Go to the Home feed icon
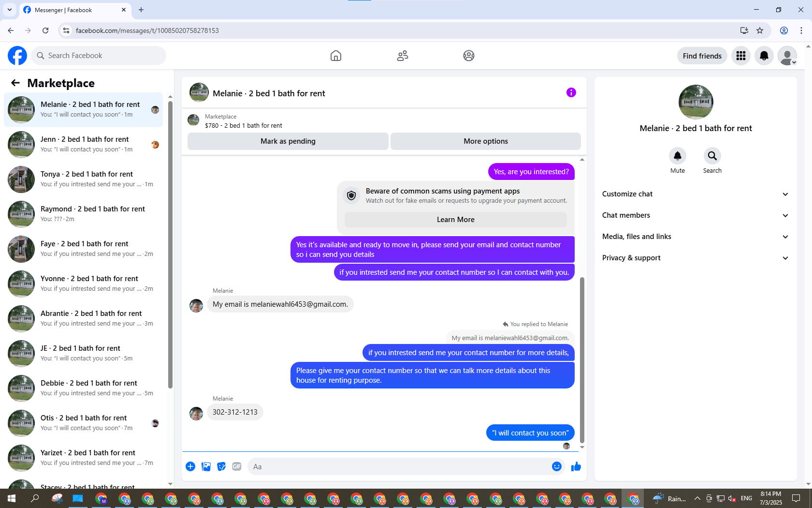The width and height of the screenshot is (812, 508). click(x=336, y=56)
